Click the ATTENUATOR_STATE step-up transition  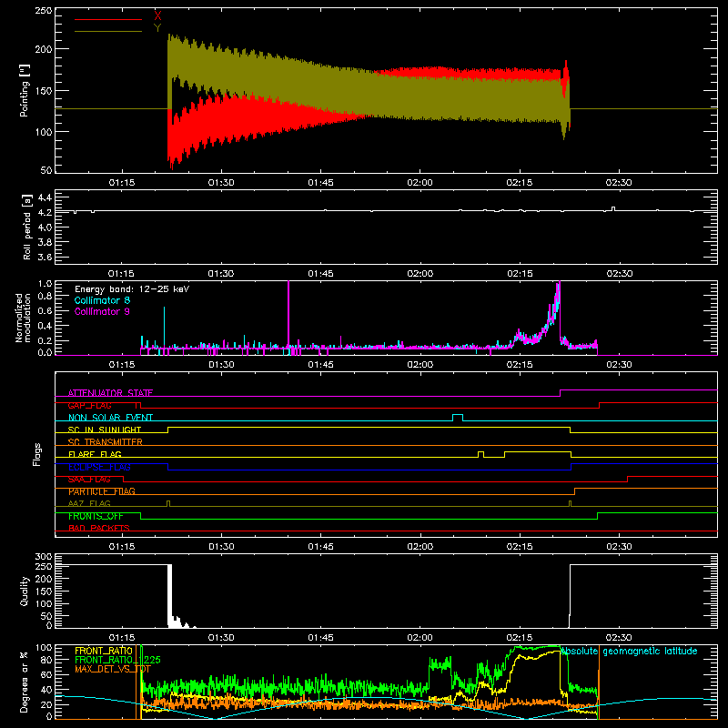[560, 393]
